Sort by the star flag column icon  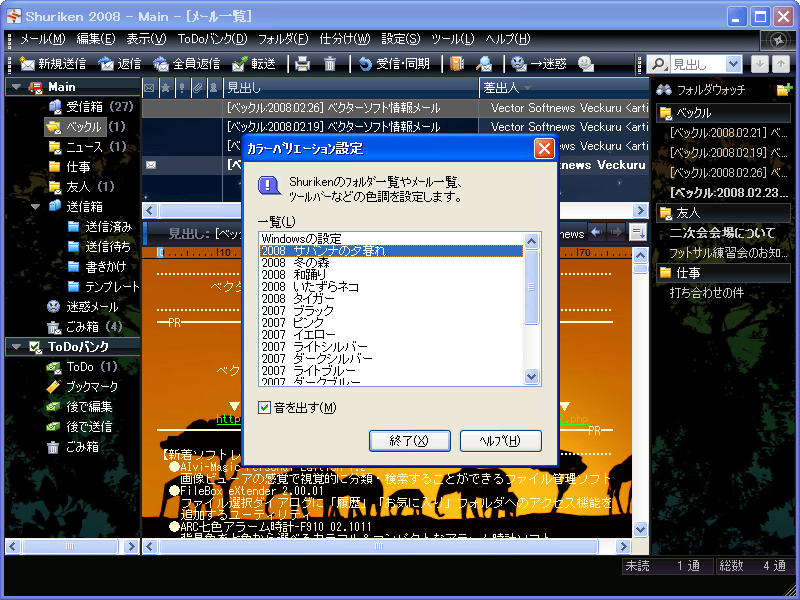coord(166,88)
